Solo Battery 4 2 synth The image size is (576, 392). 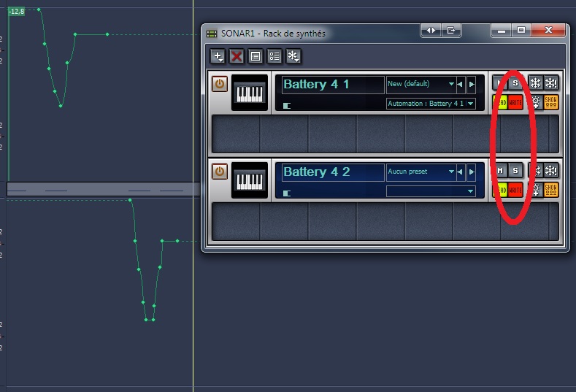coord(515,171)
